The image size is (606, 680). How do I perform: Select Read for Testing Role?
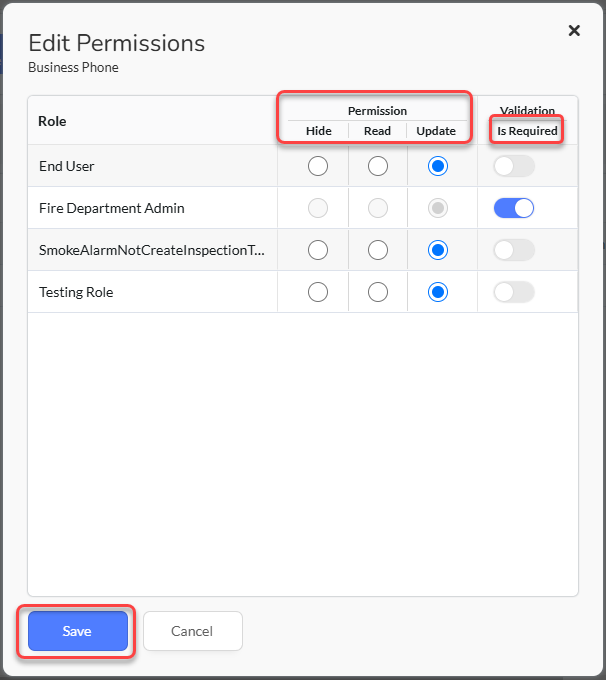click(377, 292)
